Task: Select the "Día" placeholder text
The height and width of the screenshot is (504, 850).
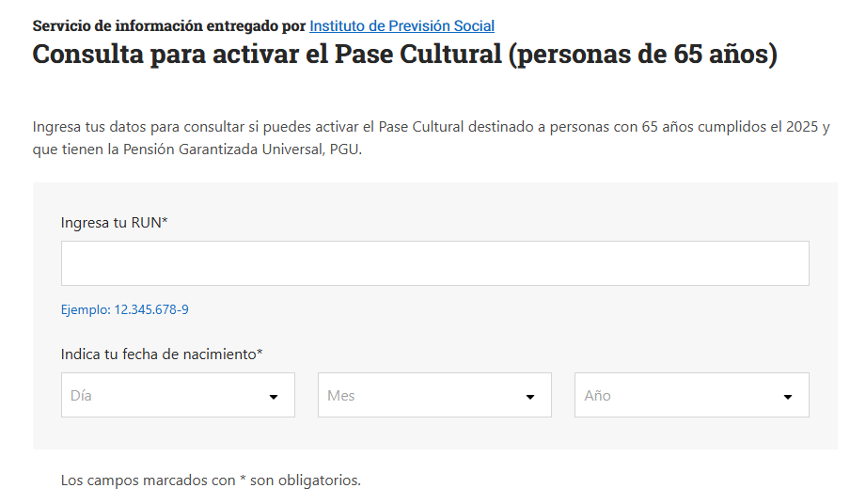Action: (81, 396)
